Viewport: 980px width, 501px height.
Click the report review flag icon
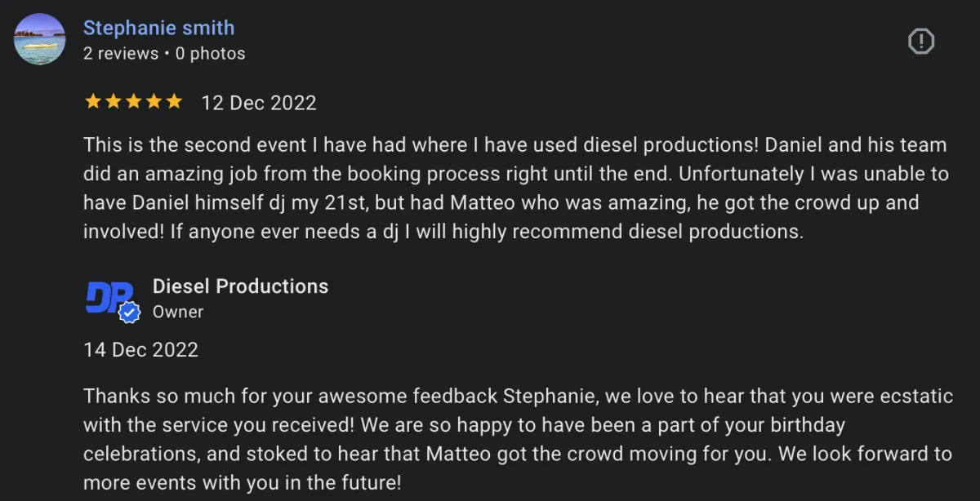point(921,41)
